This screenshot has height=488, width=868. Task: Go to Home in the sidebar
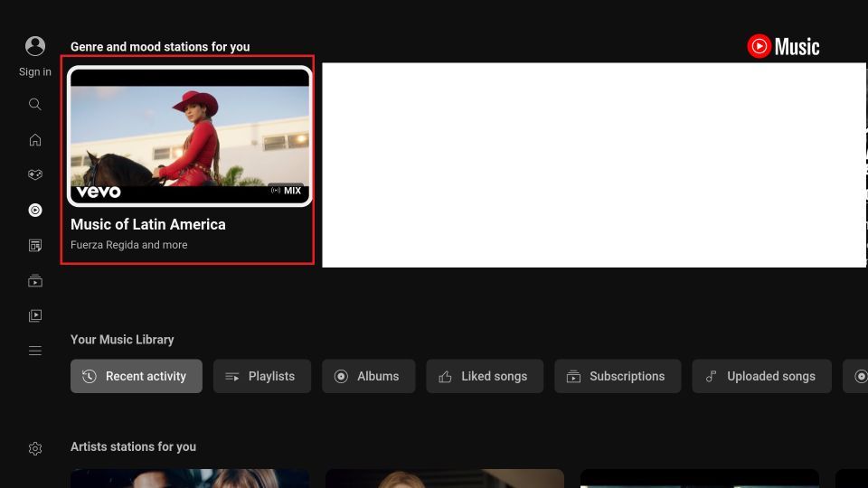[35, 139]
